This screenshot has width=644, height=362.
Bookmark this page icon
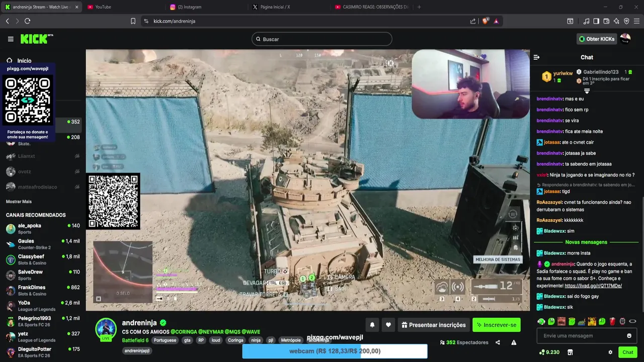[133, 21]
